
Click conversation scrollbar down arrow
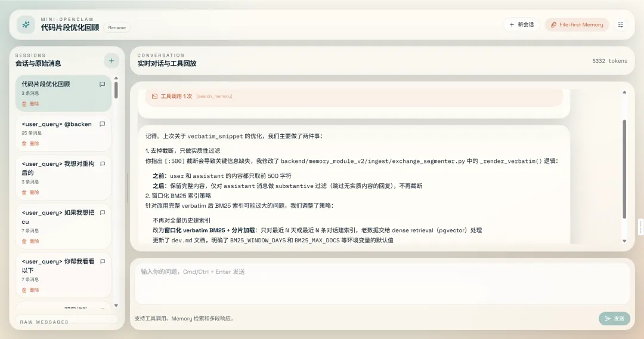pos(624,241)
